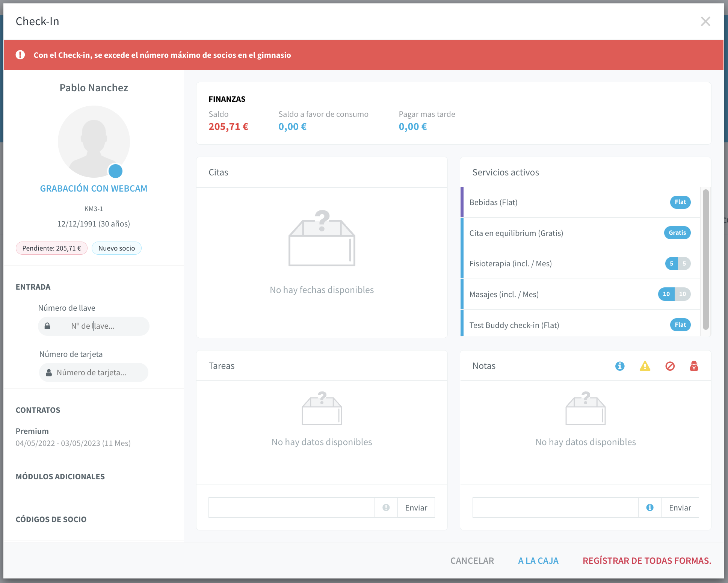Go to A la caja
This screenshot has height=583, width=728.
[538, 561]
